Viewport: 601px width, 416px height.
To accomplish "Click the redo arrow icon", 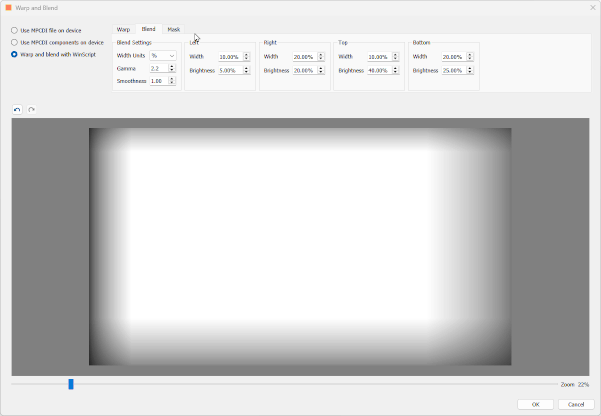I will pyautogui.click(x=31, y=110).
